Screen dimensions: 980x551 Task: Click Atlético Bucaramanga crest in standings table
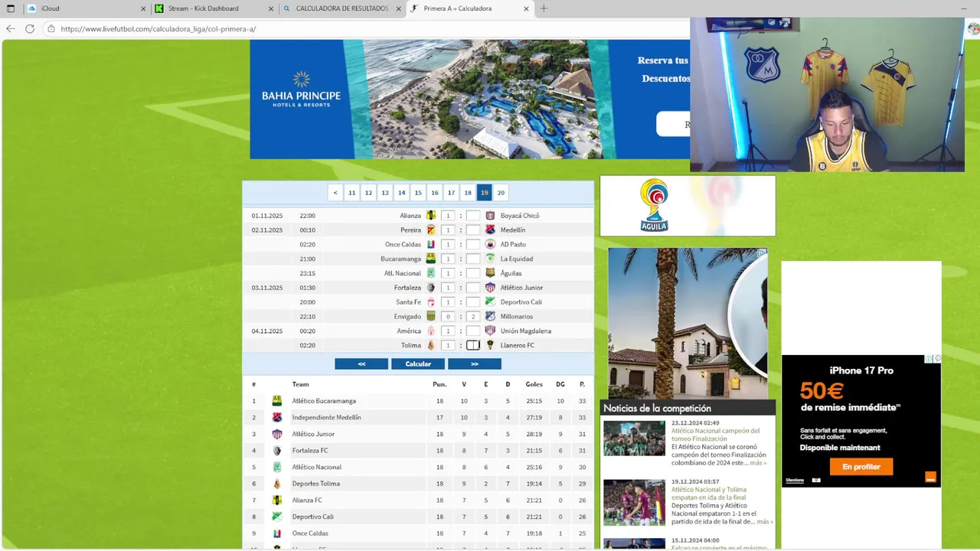pyautogui.click(x=277, y=401)
